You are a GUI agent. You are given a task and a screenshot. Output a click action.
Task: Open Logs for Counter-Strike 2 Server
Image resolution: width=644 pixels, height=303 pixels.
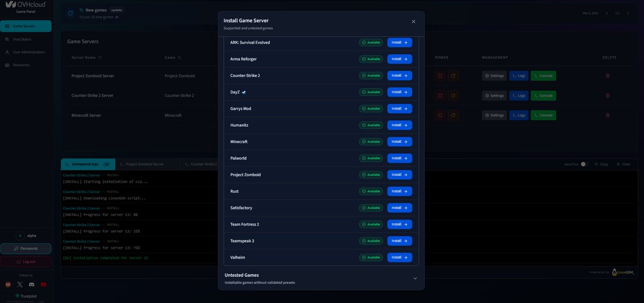point(519,96)
